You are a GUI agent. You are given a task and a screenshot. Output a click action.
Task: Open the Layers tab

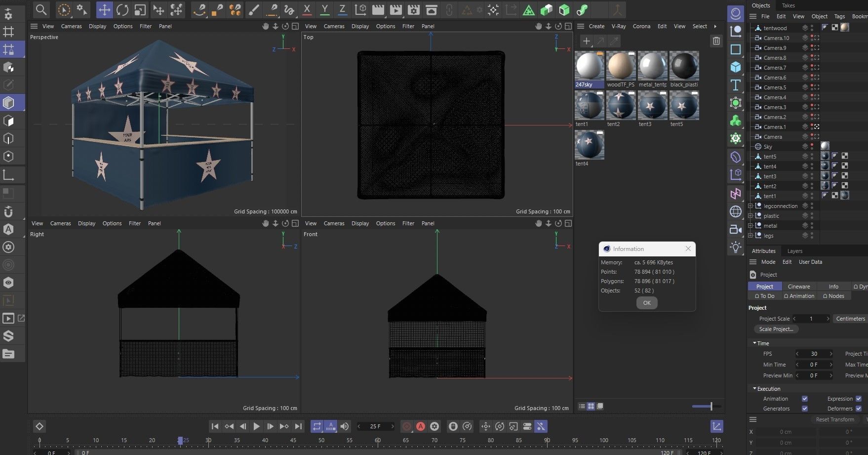click(794, 251)
